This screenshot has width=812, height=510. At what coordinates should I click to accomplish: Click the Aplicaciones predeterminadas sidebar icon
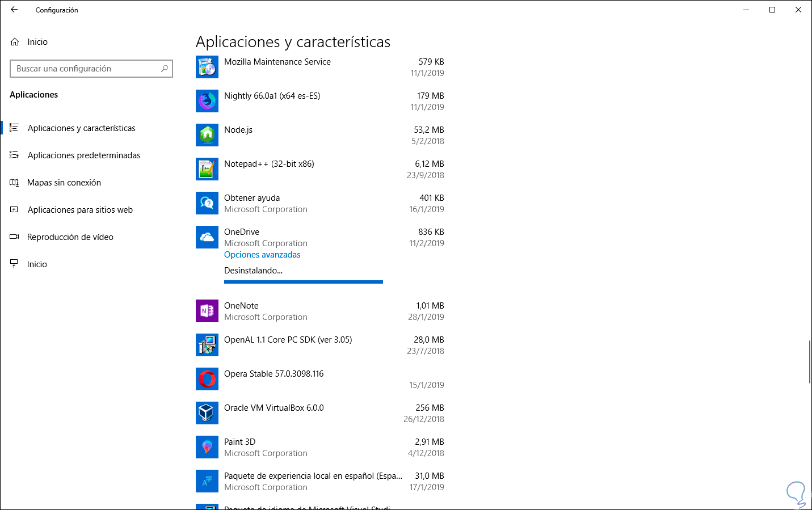[x=14, y=155]
